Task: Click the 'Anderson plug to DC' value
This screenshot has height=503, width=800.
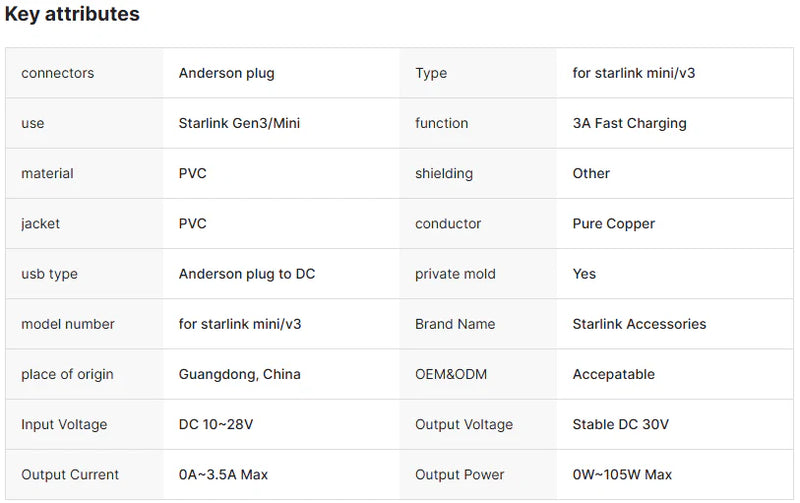Action: [x=247, y=274]
